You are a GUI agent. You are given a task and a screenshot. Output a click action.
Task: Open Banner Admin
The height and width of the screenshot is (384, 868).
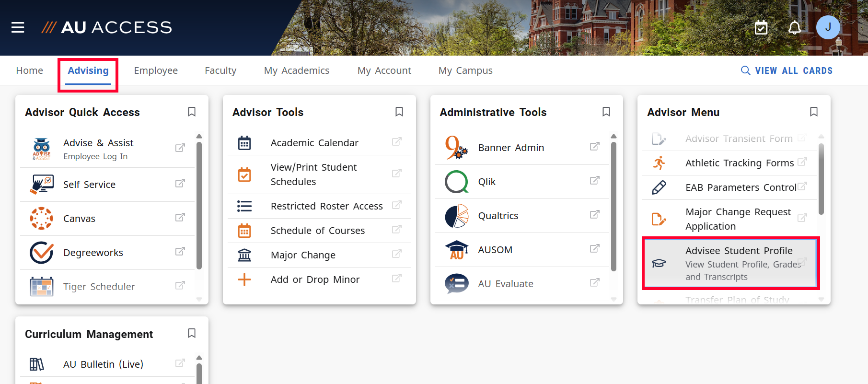522,148
